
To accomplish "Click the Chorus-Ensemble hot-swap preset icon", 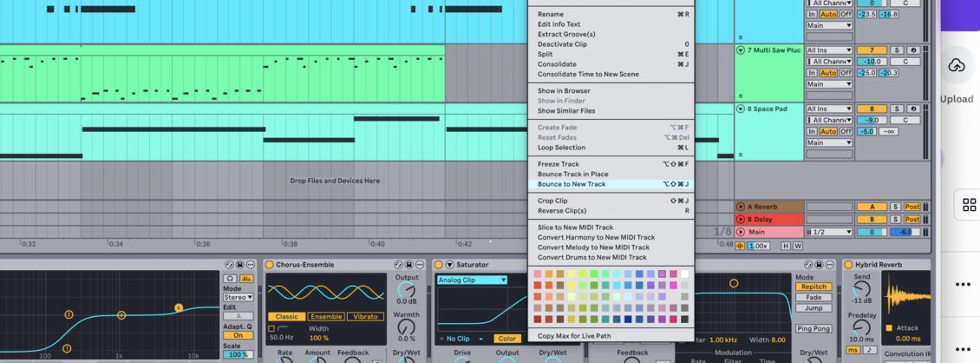I will tap(397, 264).
